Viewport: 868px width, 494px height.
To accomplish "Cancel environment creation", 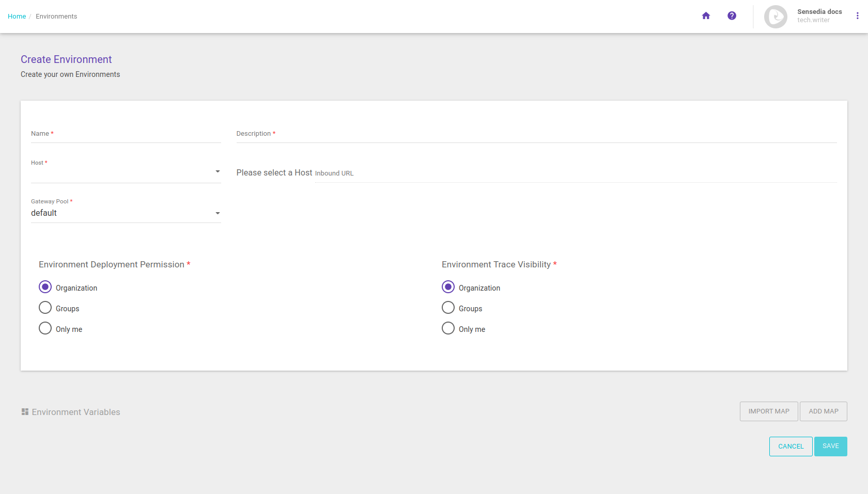I will tap(791, 447).
